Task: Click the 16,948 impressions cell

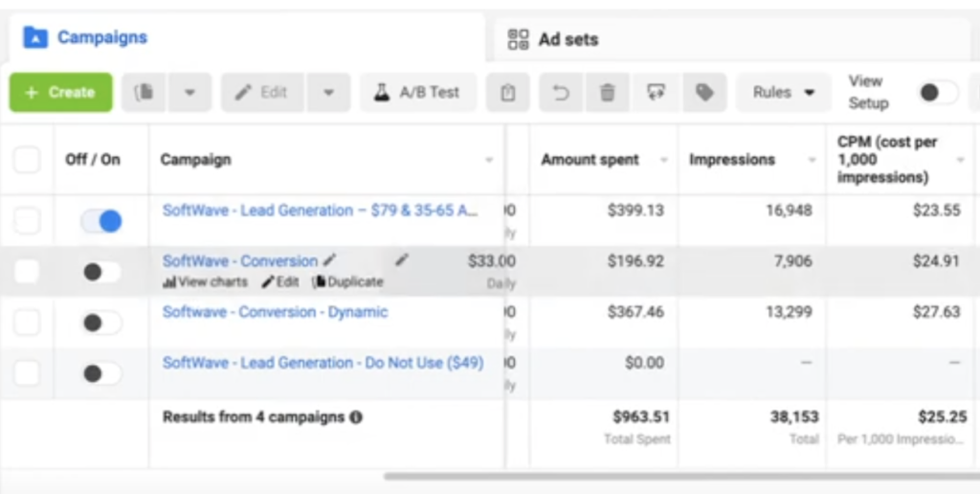Action: pyautogui.click(x=790, y=211)
